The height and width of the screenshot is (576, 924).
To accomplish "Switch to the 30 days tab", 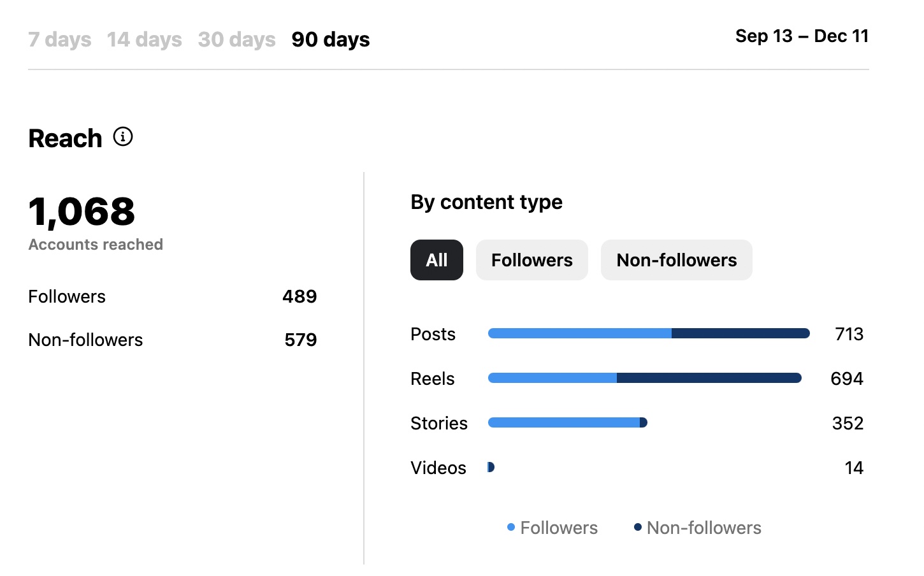I will pos(236,40).
